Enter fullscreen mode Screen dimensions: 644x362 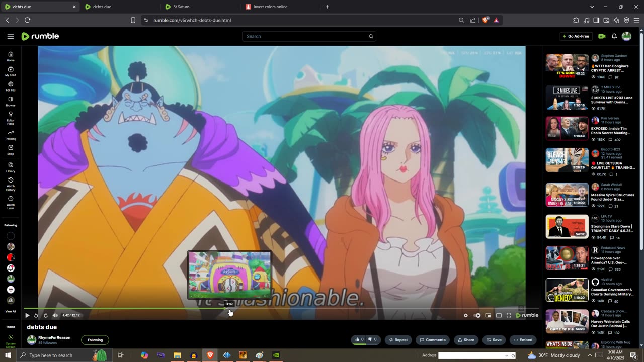[509, 315]
